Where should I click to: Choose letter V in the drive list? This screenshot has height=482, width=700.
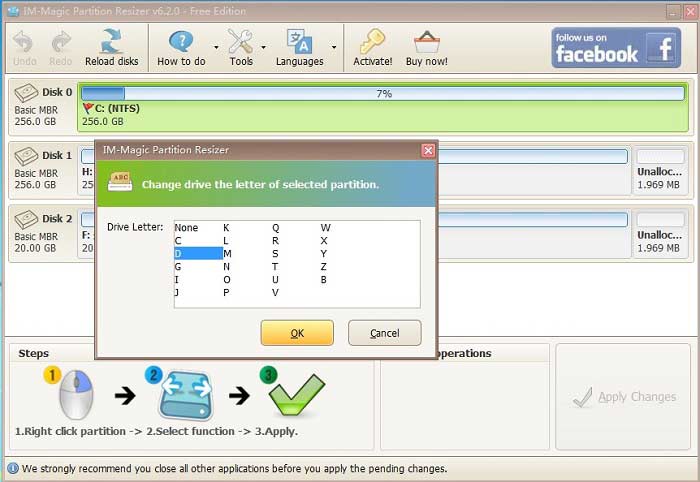click(x=275, y=292)
